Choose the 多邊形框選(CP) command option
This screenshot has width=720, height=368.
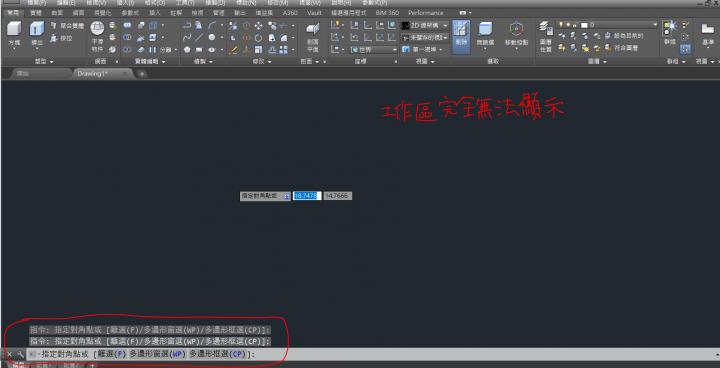[218, 354]
